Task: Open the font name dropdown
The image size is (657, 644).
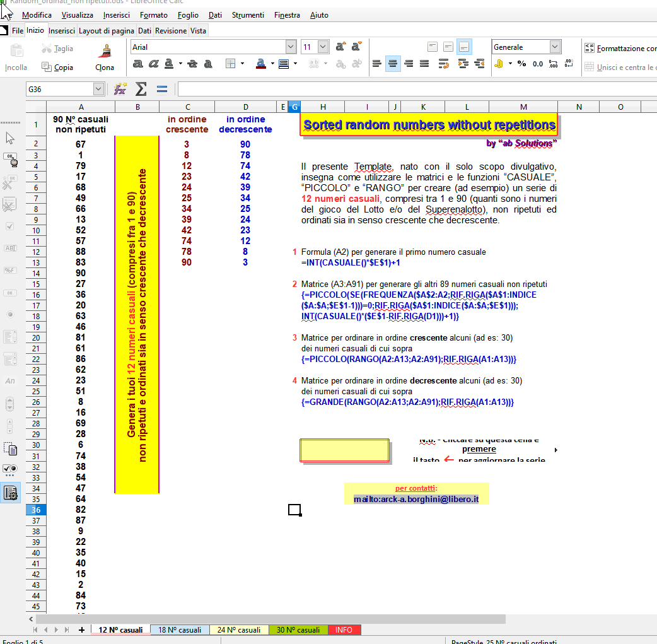Action: 291,47
